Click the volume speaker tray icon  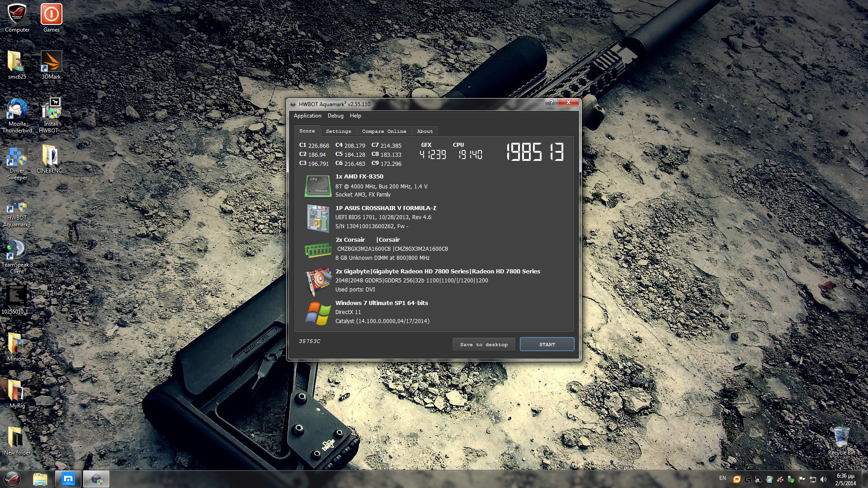[823, 479]
